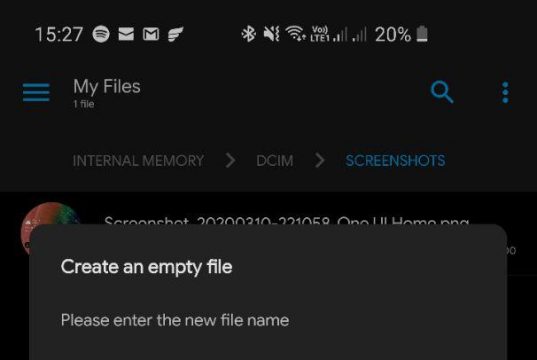The image size is (537, 360).
Task: Tap the 15:27 clock display
Action: pyautogui.click(x=59, y=34)
